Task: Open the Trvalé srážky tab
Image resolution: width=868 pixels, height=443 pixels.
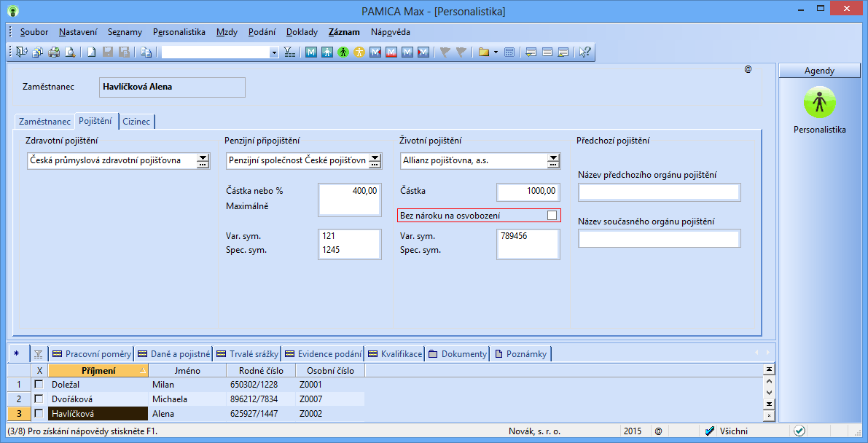Action: click(x=248, y=354)
